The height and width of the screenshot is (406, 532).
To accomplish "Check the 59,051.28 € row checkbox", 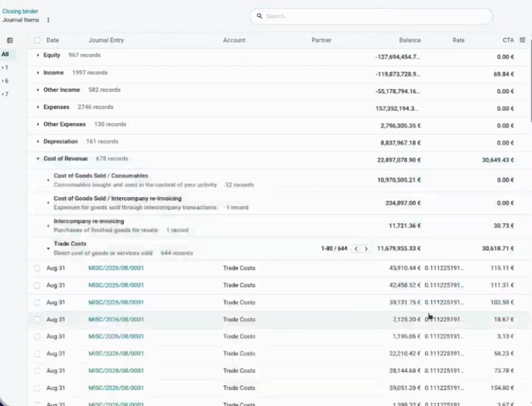I will click(37, 388).
